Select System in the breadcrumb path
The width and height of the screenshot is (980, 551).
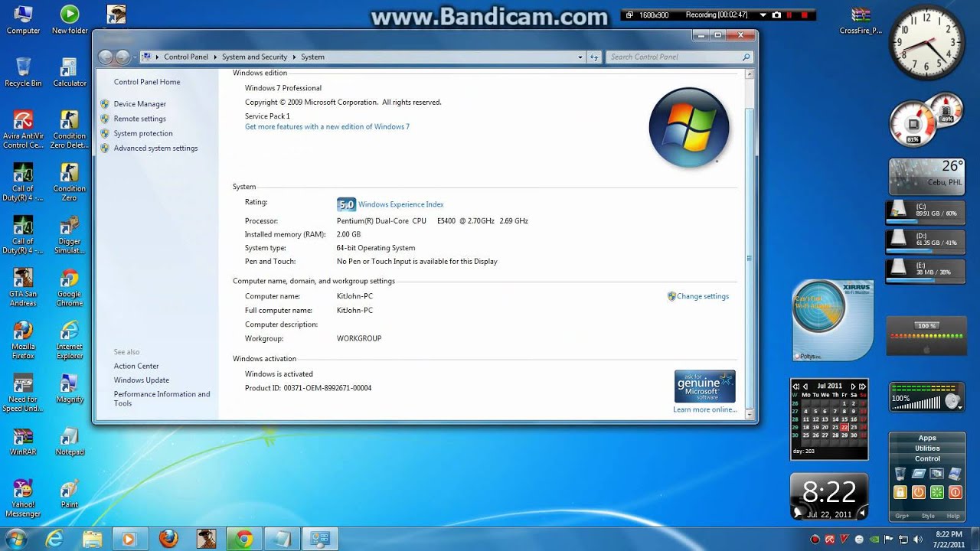click(312, 57)
